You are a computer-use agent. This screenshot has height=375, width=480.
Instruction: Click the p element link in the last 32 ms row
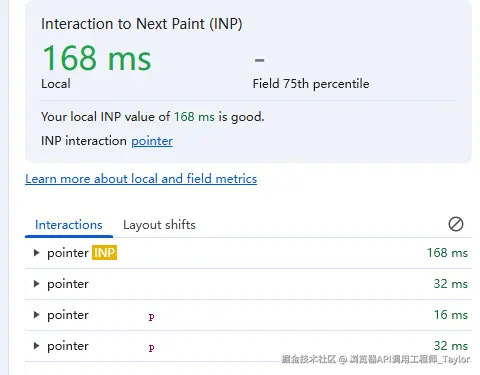point(151,348)
